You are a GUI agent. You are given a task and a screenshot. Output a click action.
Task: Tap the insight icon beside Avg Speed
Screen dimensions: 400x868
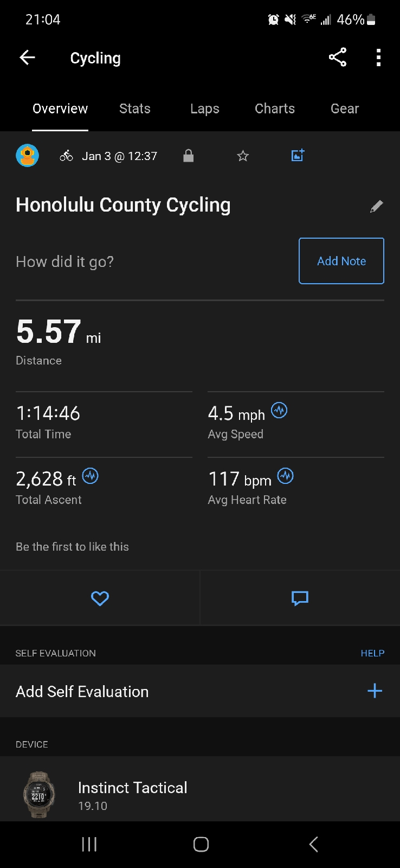[x=279, y=411]
